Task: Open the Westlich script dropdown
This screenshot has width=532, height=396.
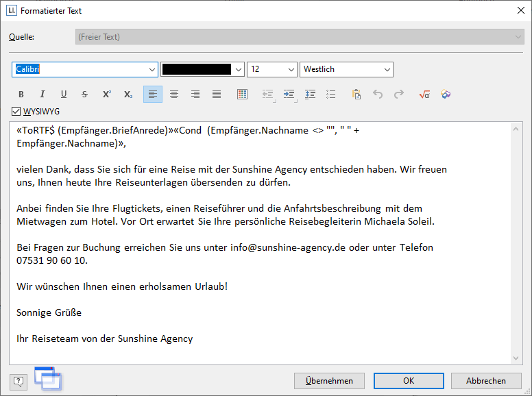Action: (387, 69)
